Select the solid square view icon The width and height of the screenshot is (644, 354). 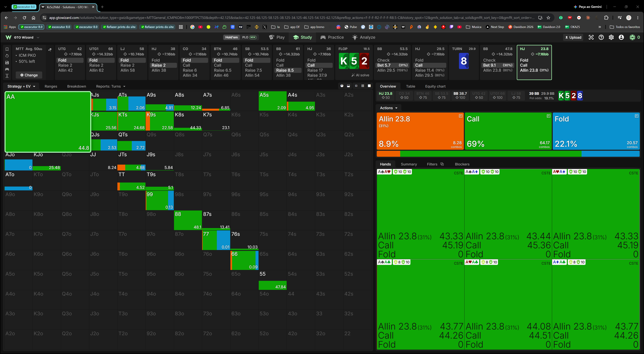click(x=369, y=86)
